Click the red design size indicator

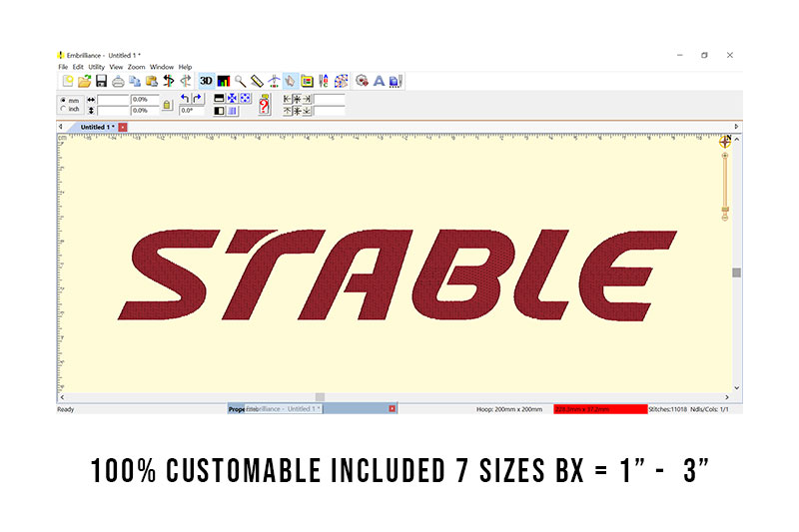coord(600,409)
